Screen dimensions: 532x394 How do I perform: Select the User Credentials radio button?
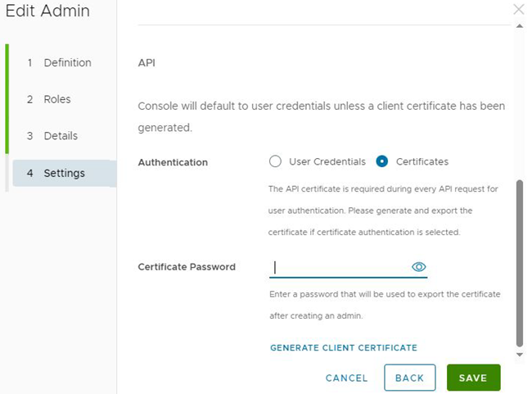click(275, 161)
